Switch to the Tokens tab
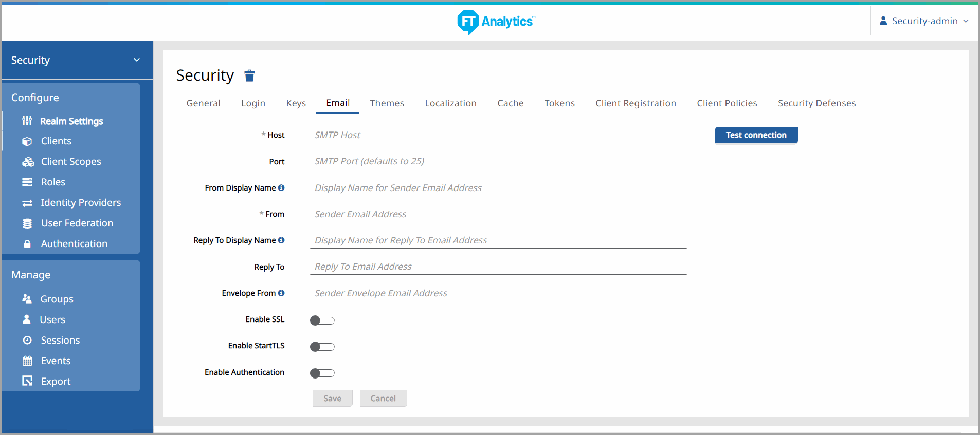980x435 pixels. [x=559, y=103]
